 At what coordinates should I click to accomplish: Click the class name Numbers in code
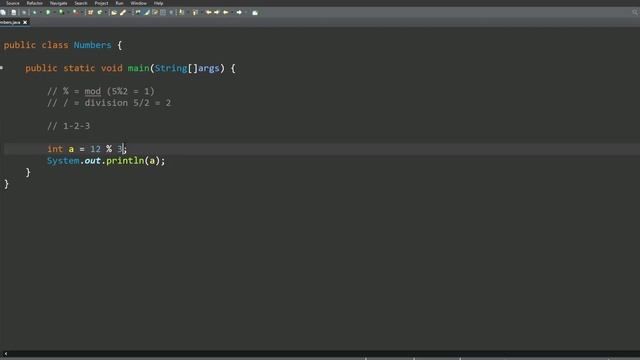coord(93,45)
